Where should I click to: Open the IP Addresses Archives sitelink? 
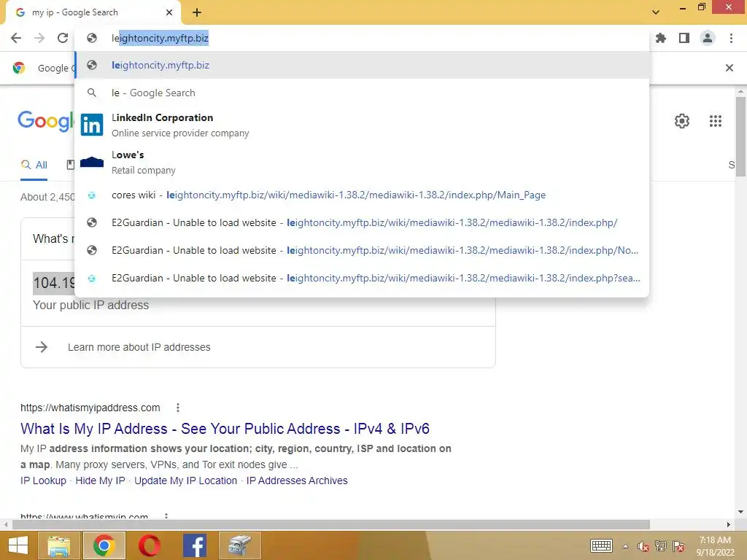pyautogui.click(x=297, y=481)
